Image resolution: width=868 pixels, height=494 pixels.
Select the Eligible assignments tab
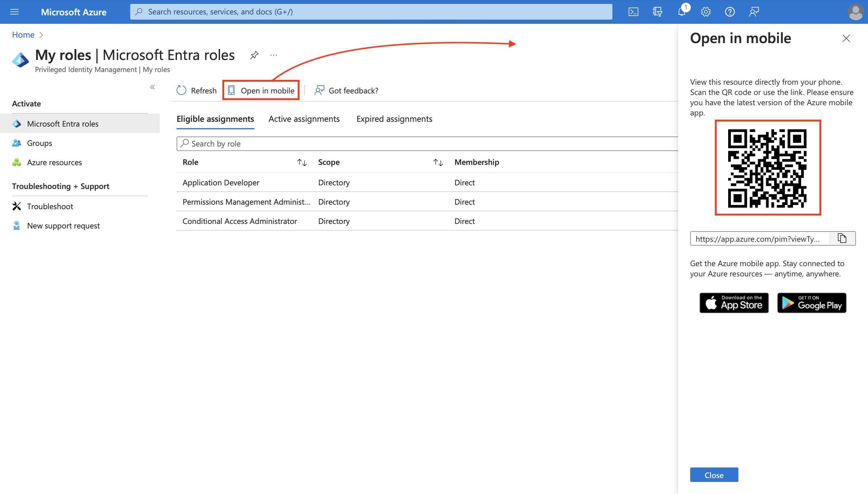pyautogui.click(x=215, y=118)
